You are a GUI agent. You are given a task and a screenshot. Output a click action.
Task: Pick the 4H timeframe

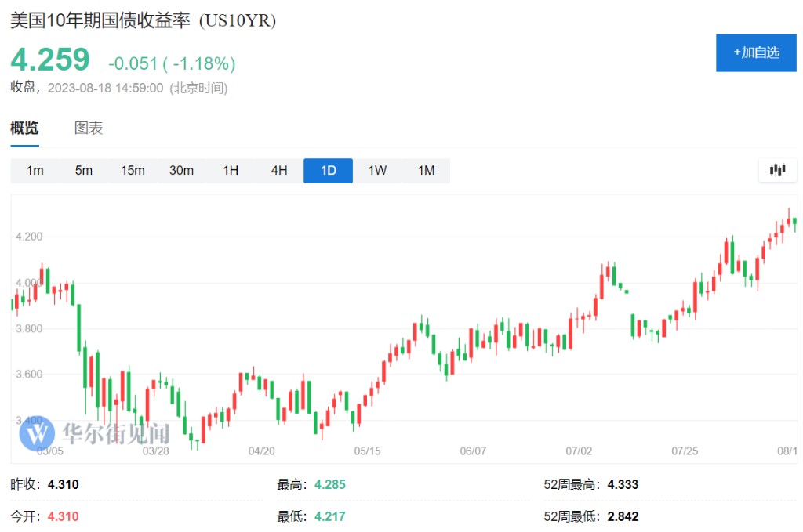point(279,171)
